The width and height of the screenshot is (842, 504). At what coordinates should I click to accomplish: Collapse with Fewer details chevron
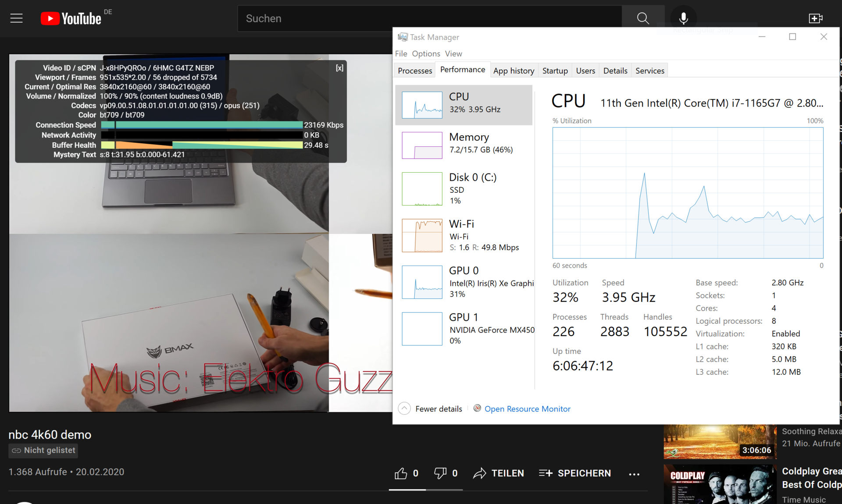(x=404, y=408)
